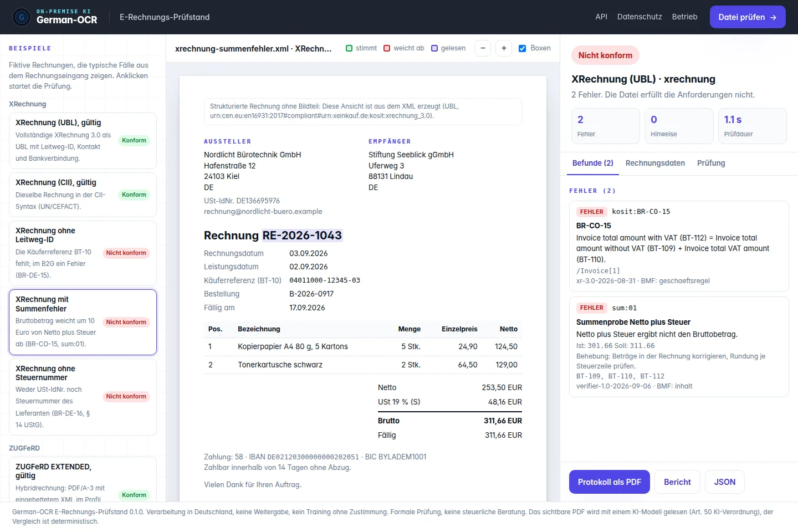
Task: Click the Hinweise count tile
Action: click(x=679, y=126)
